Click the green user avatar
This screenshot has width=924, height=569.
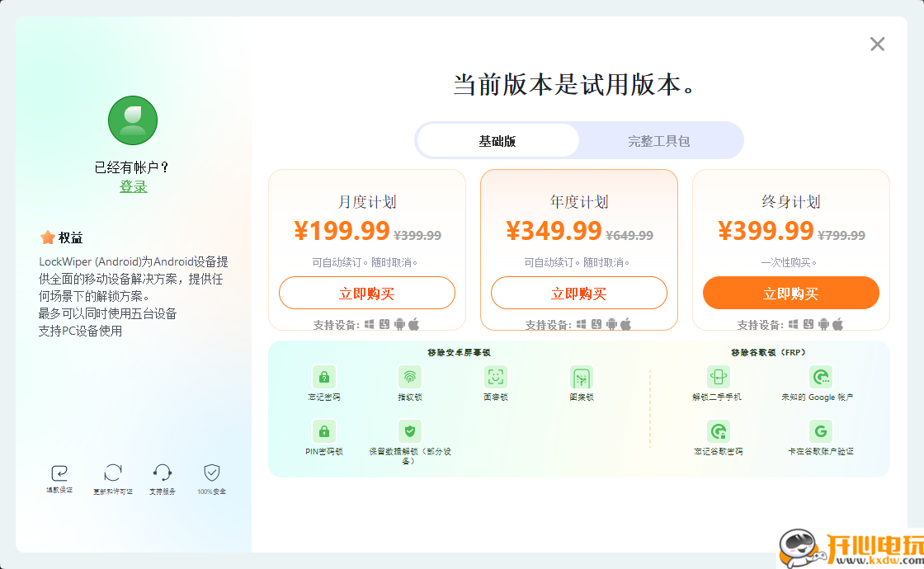(x=133, y=120)
